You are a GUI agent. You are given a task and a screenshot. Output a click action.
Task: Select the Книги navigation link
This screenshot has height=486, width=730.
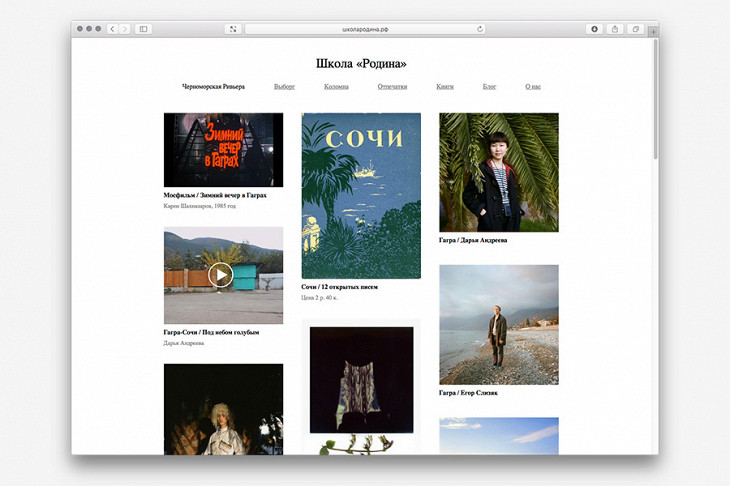[445, 87]
